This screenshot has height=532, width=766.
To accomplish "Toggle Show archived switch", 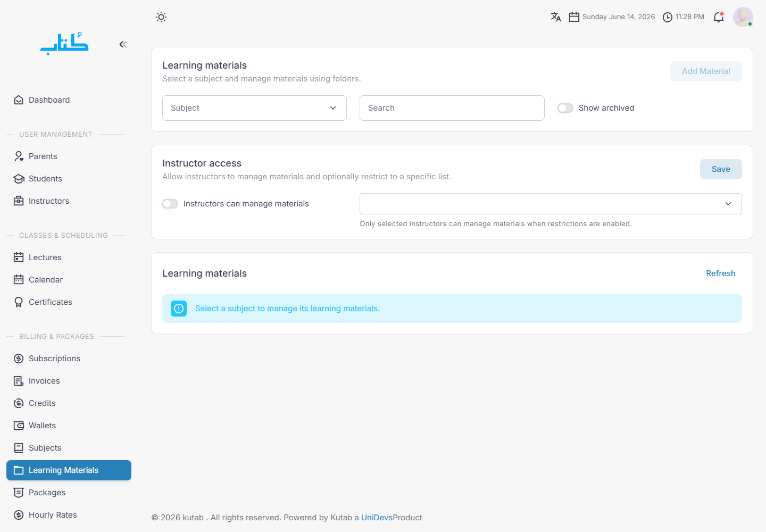I will coord(565,108).
